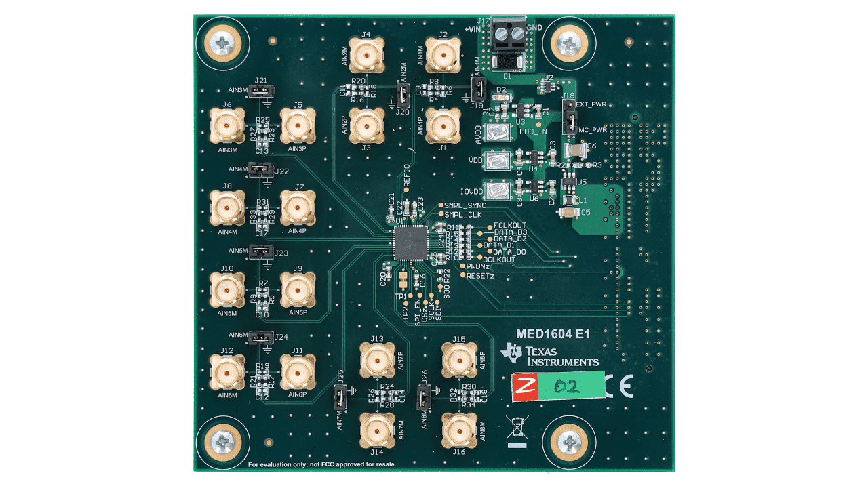868x488 pixels.
Task: Click the MED1604 E1 board label
Action: pos(553,334)
